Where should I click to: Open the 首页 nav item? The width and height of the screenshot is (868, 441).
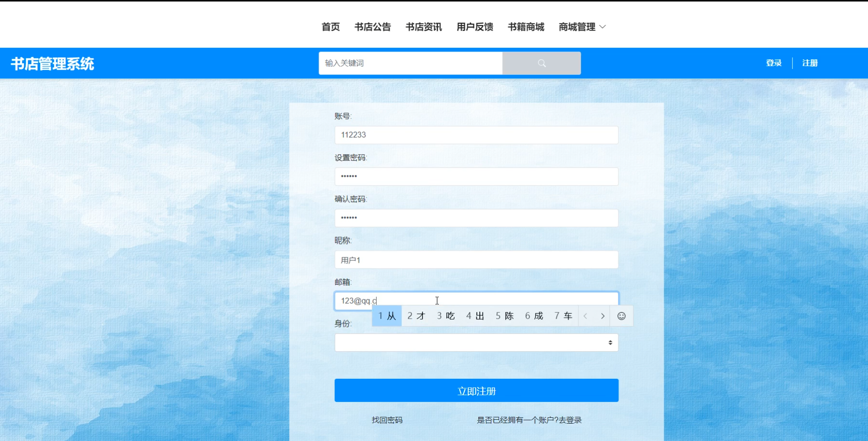tap(330, 27)
